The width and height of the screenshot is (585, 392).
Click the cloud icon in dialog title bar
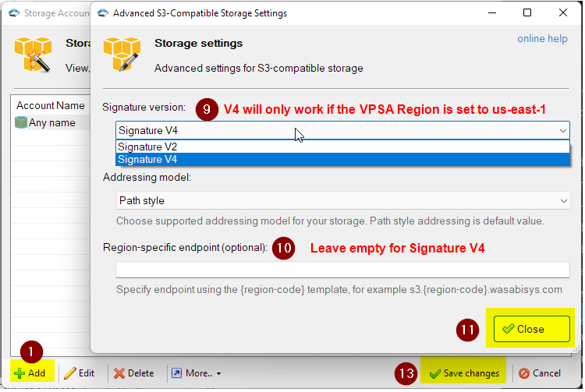coord(103,13)
